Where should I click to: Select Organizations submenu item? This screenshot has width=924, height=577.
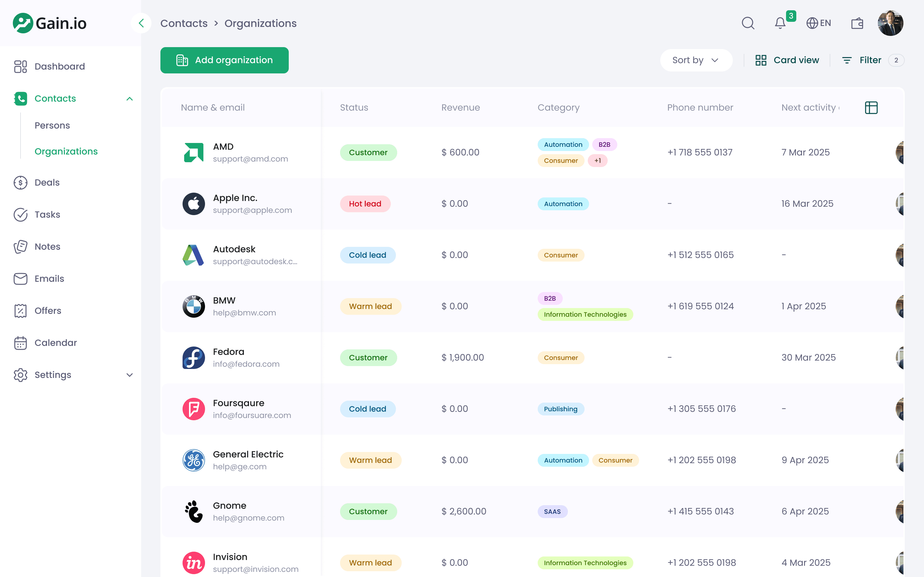point(66,152)
